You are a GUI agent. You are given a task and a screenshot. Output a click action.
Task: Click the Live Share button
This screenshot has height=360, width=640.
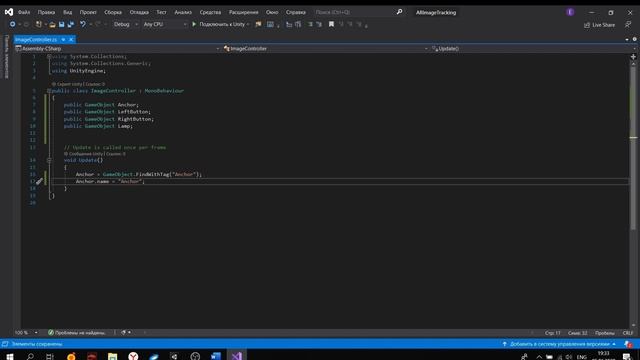pyautogui.click(x=599, y=25)
